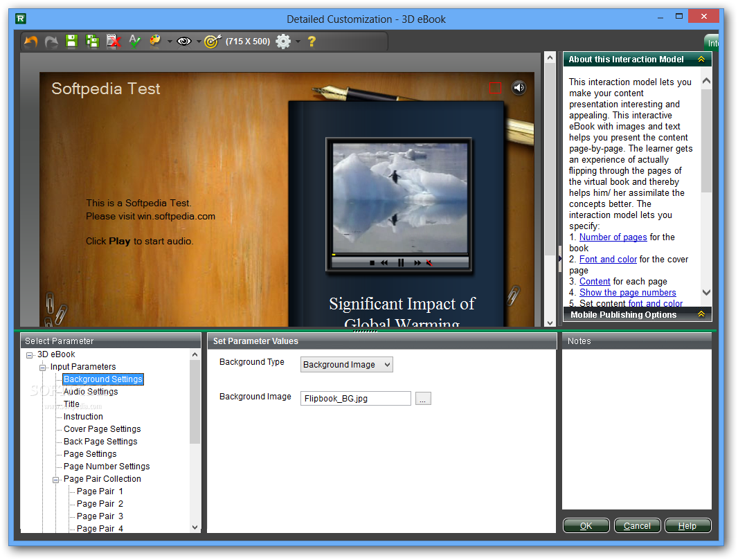Image resolution: width=738 pixels, height=560 pixels.
Task: Open the Number of pages link
Action: [613, 237]
